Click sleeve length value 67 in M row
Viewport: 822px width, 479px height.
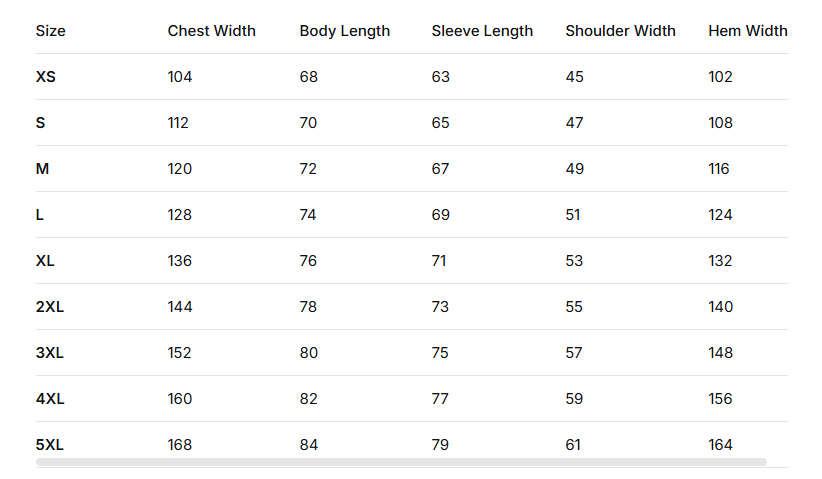[441, 169]
